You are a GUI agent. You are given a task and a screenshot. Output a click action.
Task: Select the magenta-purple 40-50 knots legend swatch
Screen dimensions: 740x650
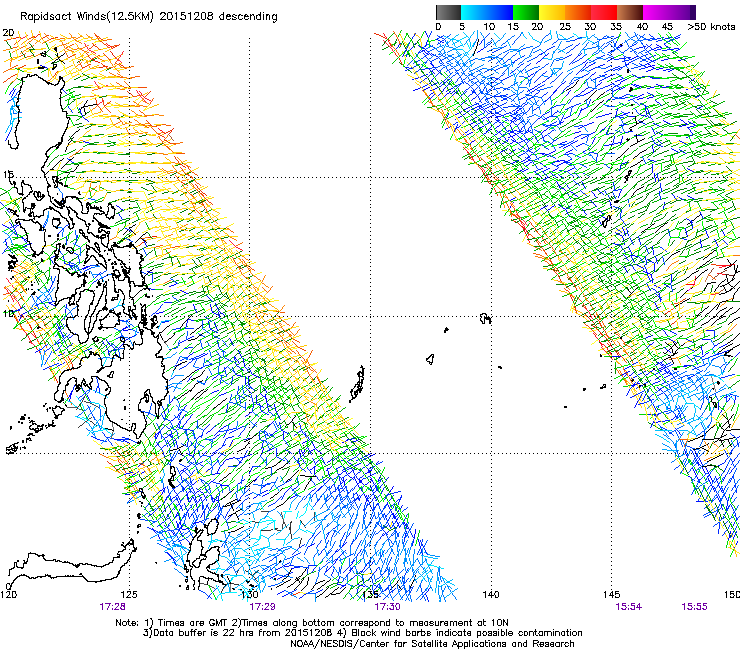[669, 12]
